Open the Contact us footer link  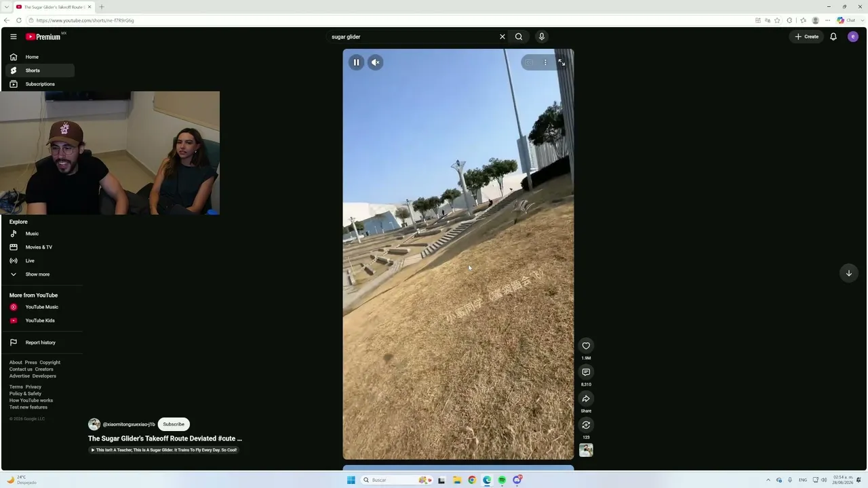20,369
